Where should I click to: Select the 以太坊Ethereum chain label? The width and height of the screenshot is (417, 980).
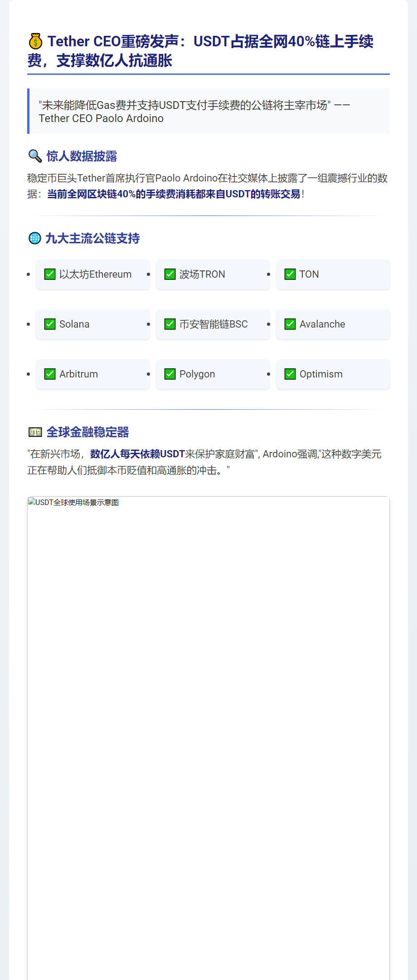95,274
